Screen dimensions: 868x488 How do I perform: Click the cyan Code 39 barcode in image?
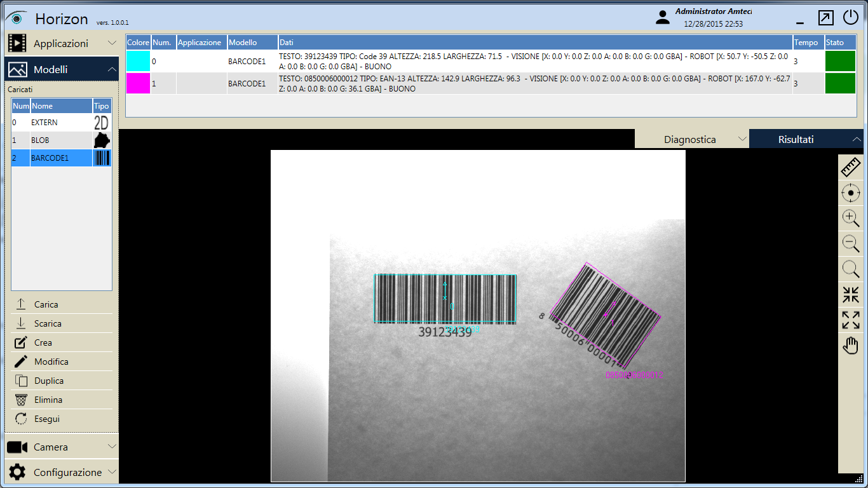coord(445,298)
